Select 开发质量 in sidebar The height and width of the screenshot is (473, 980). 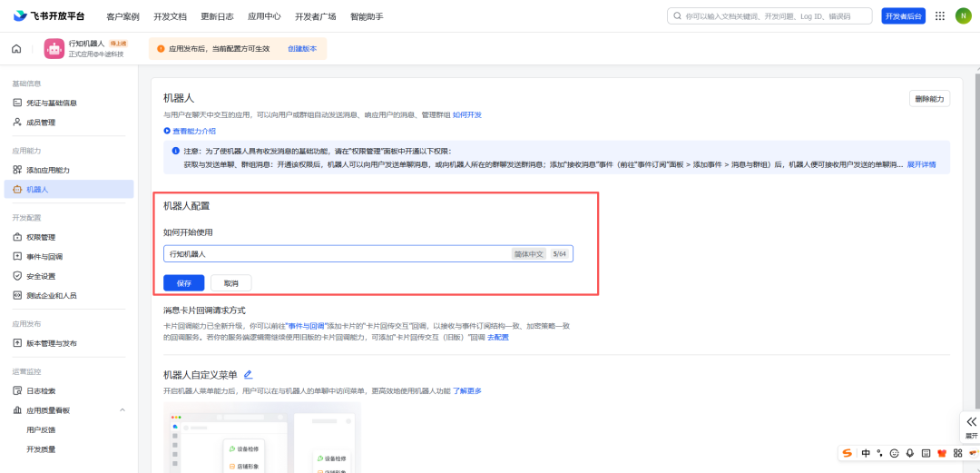click(41, 449)
